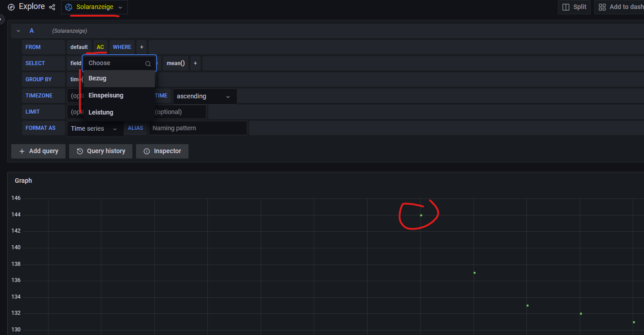Click the share icon beside Explore
The height and width of the screenshot is (335, 644).
tap(53, 7)
